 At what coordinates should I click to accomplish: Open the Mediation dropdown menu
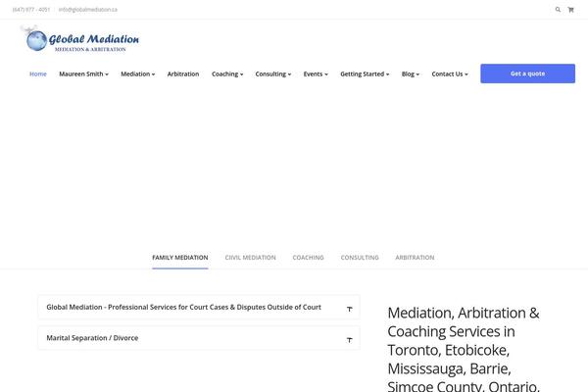[x=137, y=73]
